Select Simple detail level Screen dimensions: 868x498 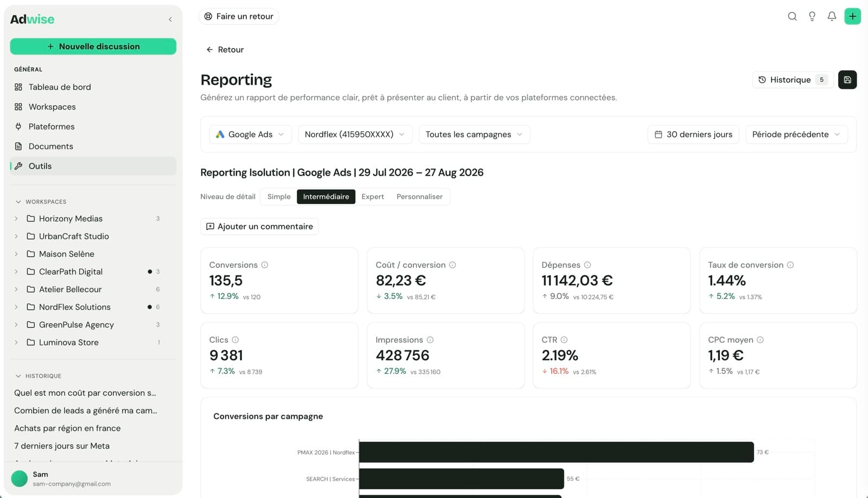pos(279,196)
